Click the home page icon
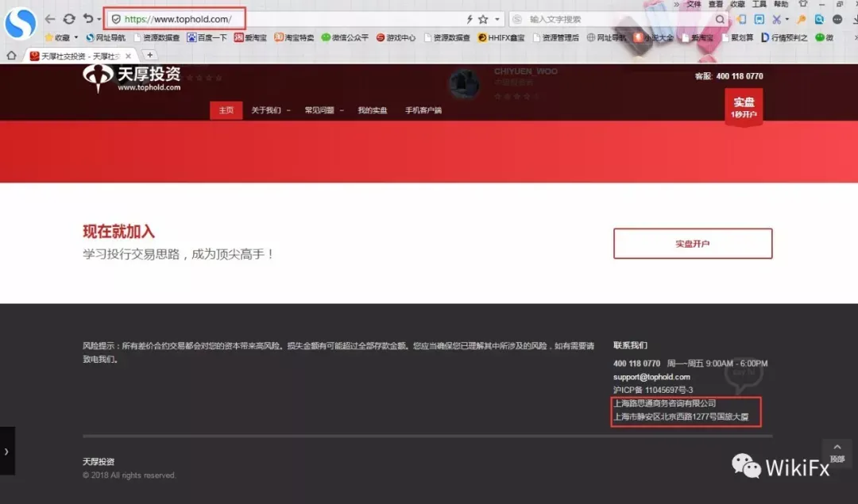The image size is (858, 504). (x=11, y=56)
